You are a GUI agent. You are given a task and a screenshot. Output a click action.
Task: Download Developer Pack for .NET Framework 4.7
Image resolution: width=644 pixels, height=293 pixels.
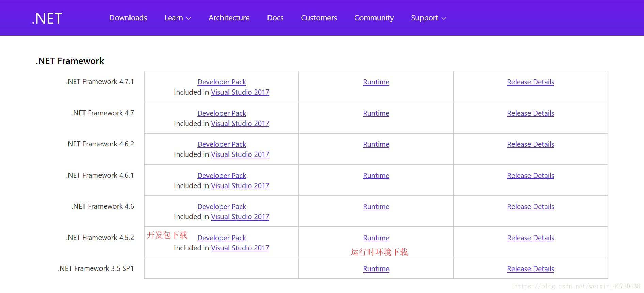click(222, 113)
